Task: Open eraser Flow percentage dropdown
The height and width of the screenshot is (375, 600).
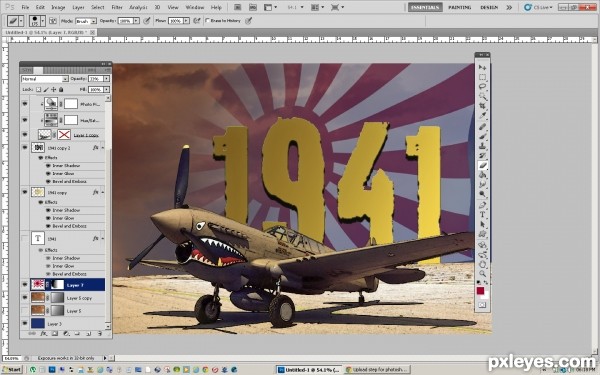Action: [x=186, y=21]
